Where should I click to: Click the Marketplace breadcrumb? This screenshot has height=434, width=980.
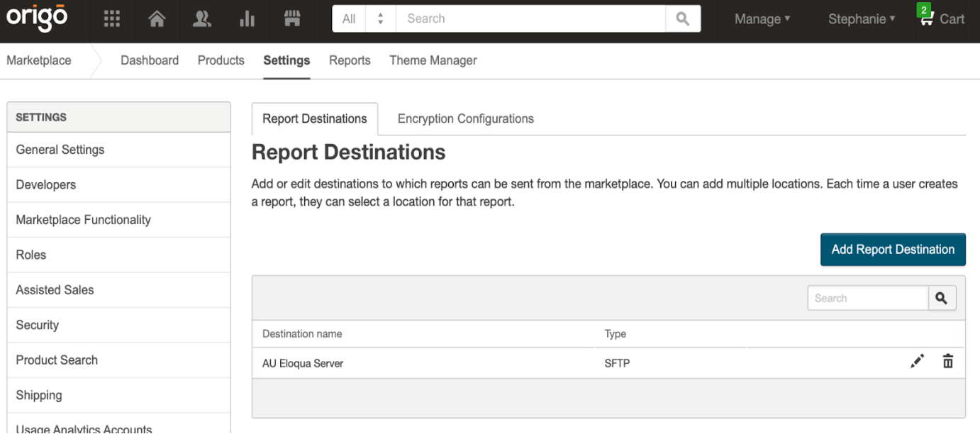pyautogui.click(x=39, y=60)
